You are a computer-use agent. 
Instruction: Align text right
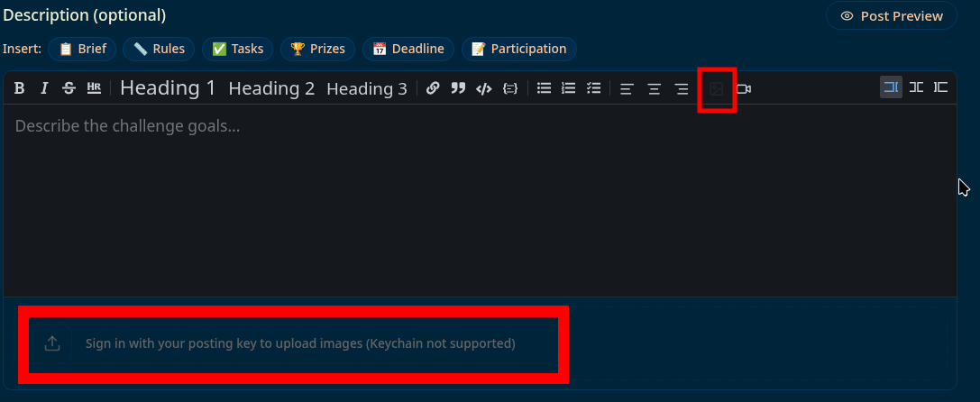tap(682, 88)
